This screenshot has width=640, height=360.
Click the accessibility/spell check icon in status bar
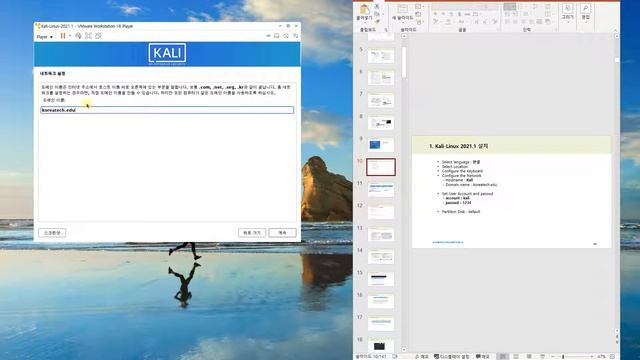point(395,356)
